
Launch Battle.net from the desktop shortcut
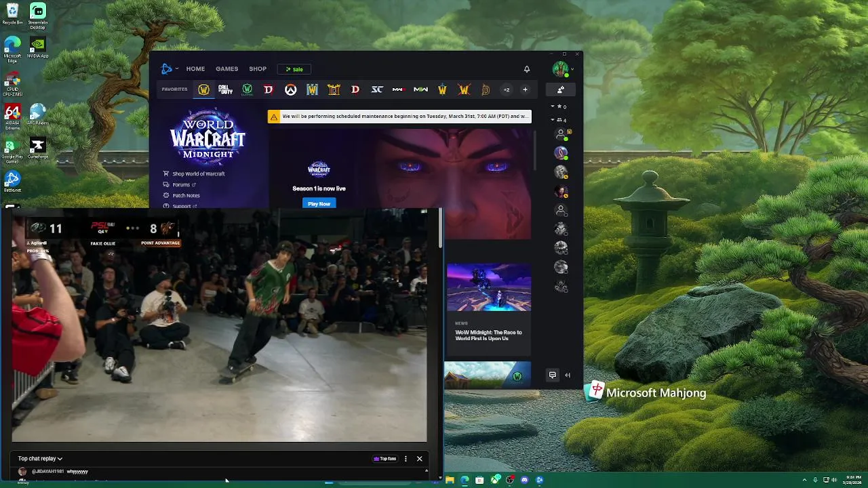pos(12,182)
